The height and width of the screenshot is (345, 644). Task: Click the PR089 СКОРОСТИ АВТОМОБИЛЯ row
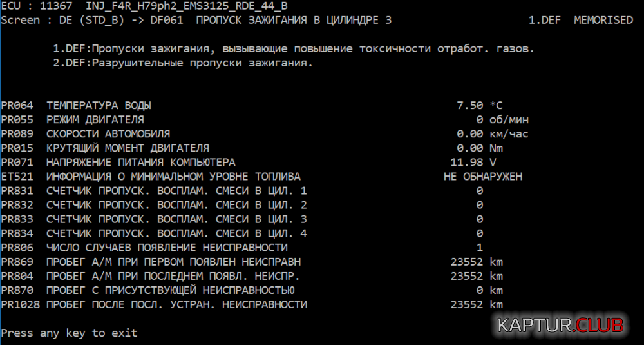pos(108,133)
